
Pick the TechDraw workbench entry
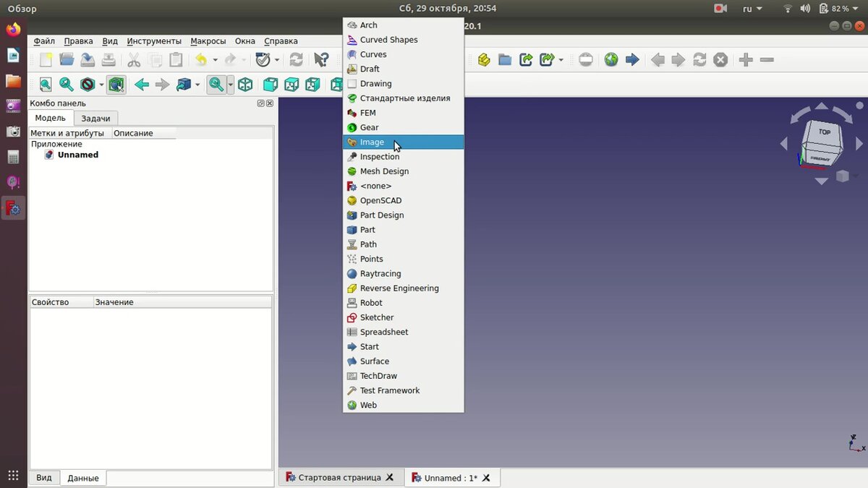(x=403, y=376)
